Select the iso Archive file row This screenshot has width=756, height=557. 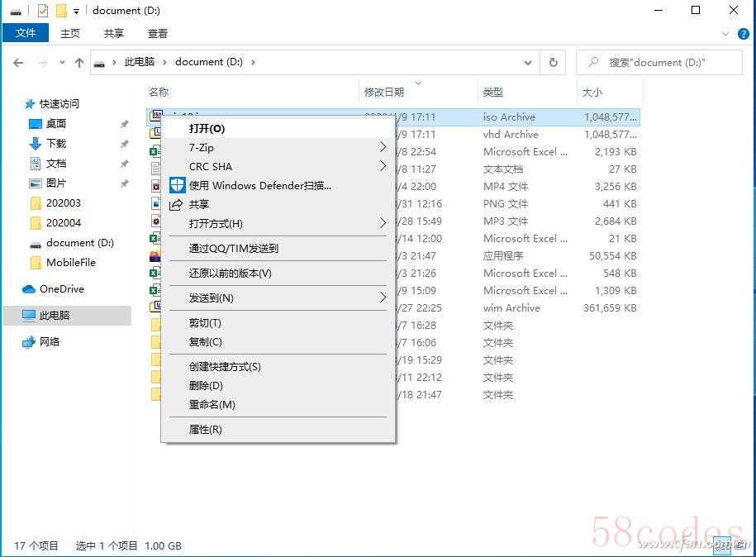coord(518,117)
